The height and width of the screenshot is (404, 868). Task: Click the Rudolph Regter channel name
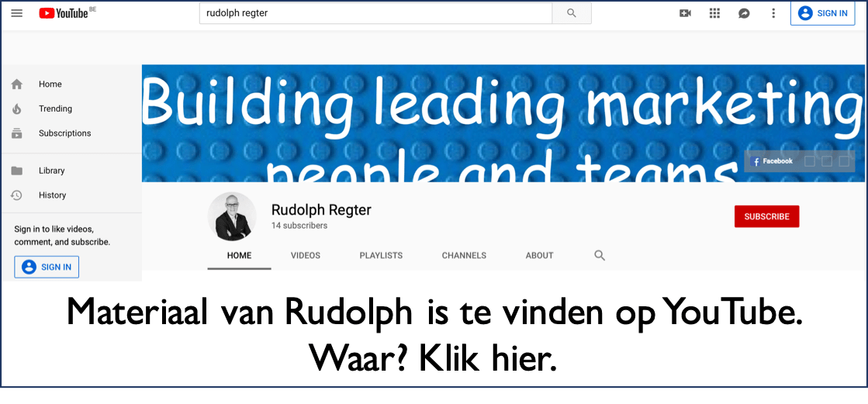click(321, 209)
